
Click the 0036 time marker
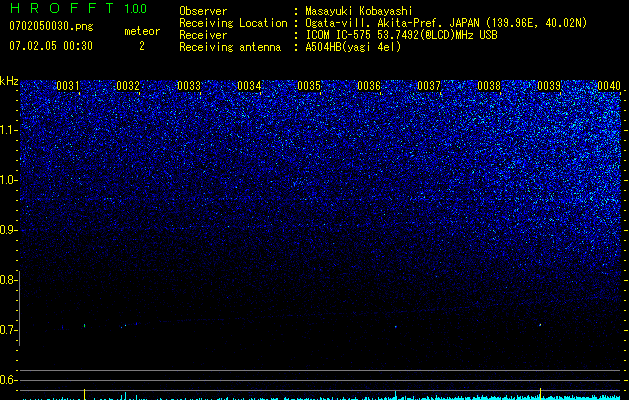(x=369, y=86)
